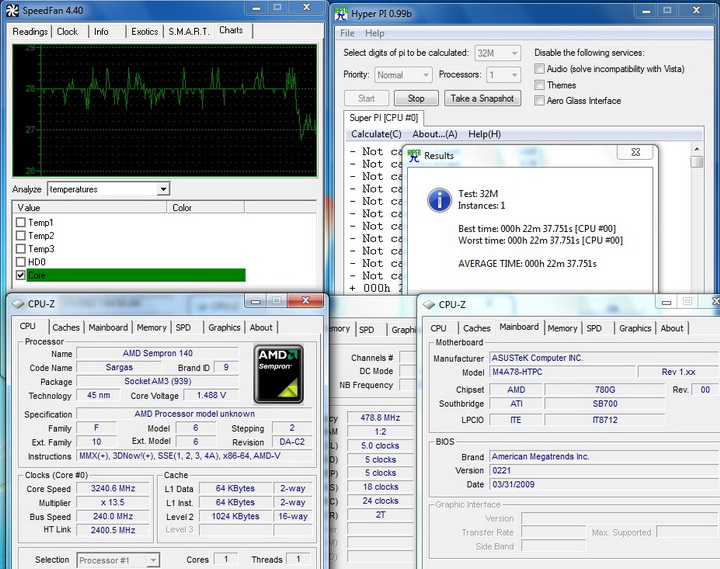
Task: Minimize the right CPU-Z Mainboard window
Action: coord(666,302)
